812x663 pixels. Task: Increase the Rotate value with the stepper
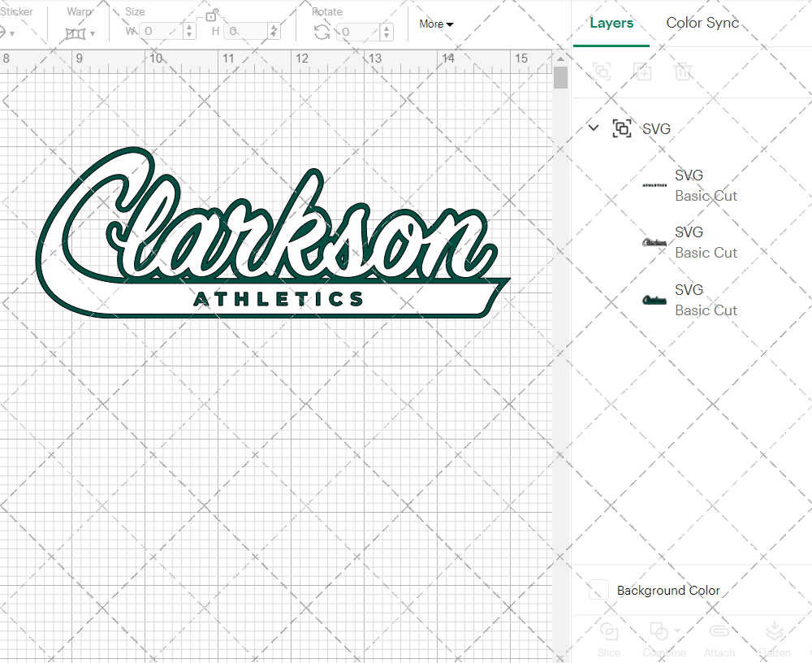pos(386,27)
